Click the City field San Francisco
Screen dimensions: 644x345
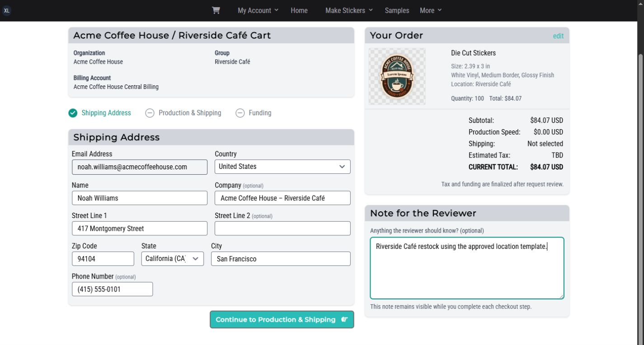[x=281, y=259]
